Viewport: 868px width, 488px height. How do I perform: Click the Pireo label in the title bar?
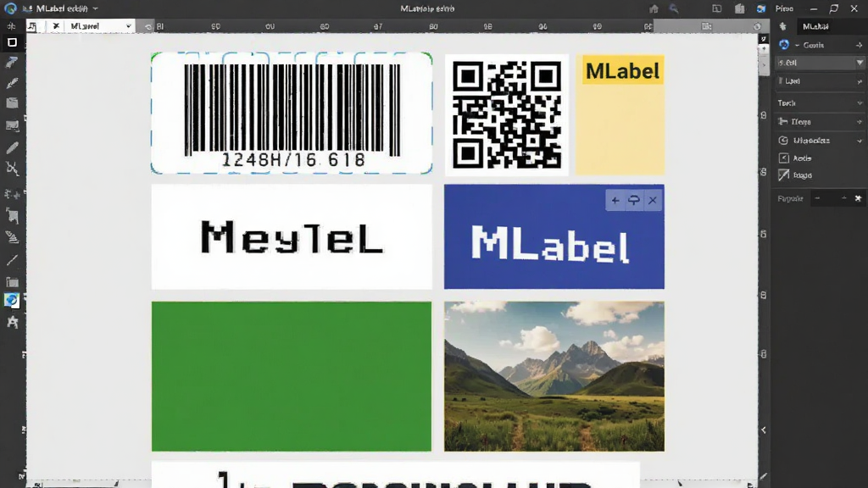coord(784,8)
